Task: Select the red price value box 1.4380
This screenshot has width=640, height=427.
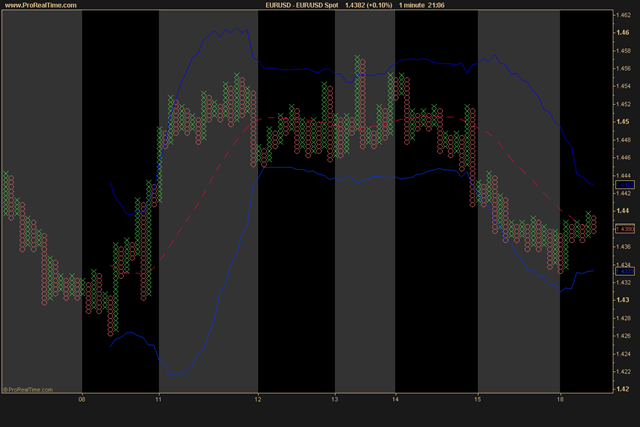Action: pyautogui.click(x=625, y=229)
